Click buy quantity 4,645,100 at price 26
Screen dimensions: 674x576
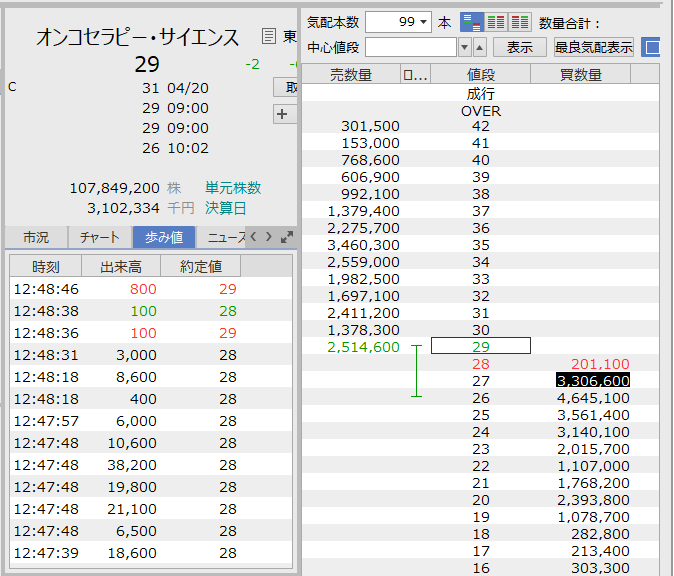593,398
